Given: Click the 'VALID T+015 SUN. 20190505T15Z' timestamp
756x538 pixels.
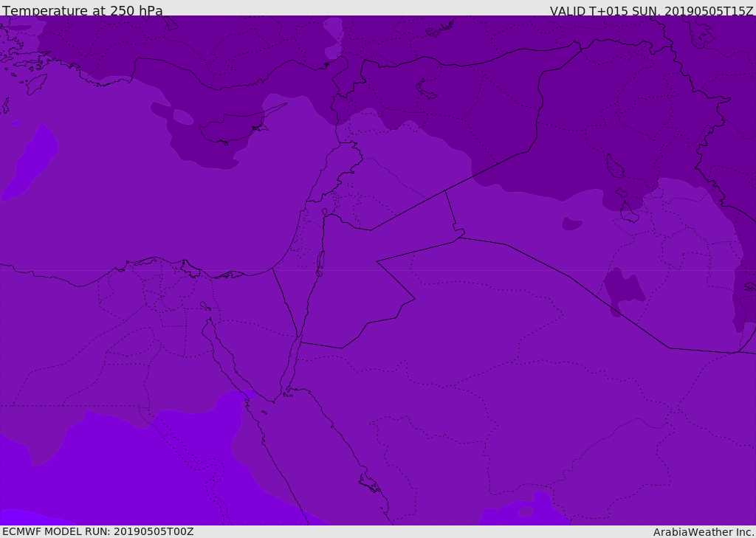Looking at the screenshot, I should (651, 10).
